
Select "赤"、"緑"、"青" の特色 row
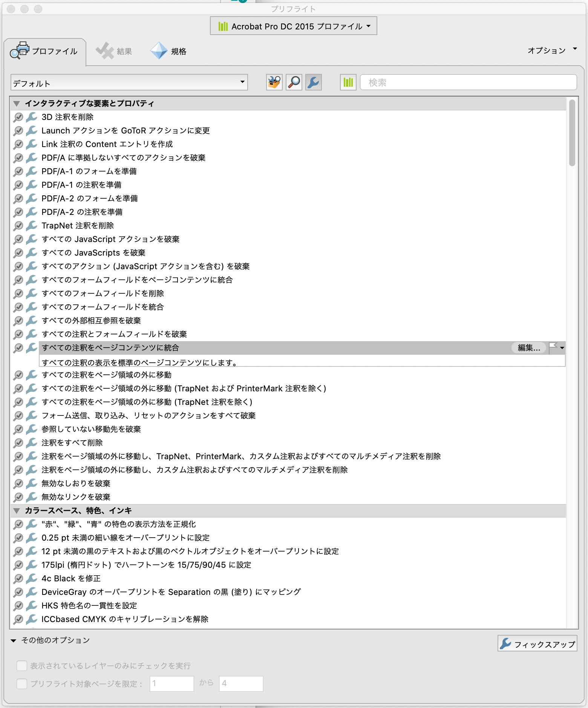(x=289, y=524)
